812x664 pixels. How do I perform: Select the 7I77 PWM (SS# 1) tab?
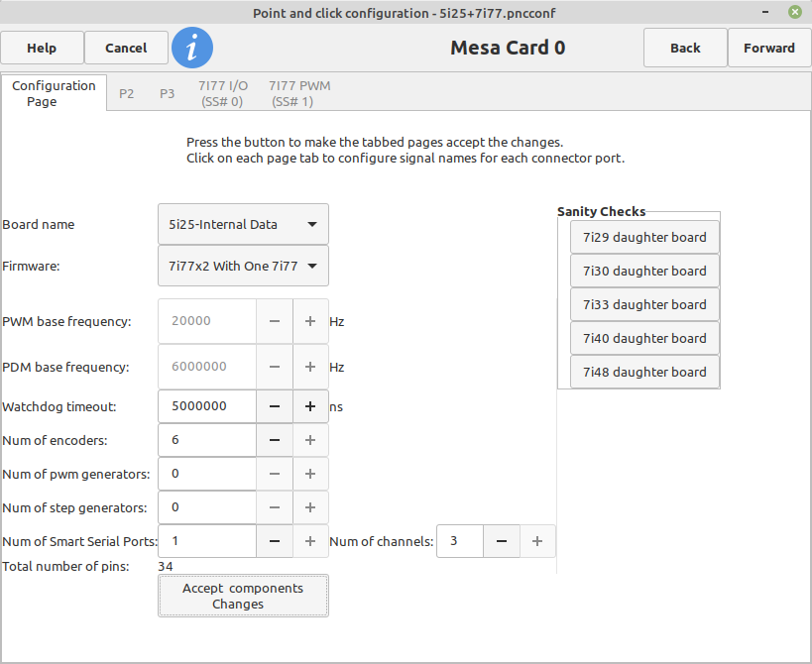299,94
